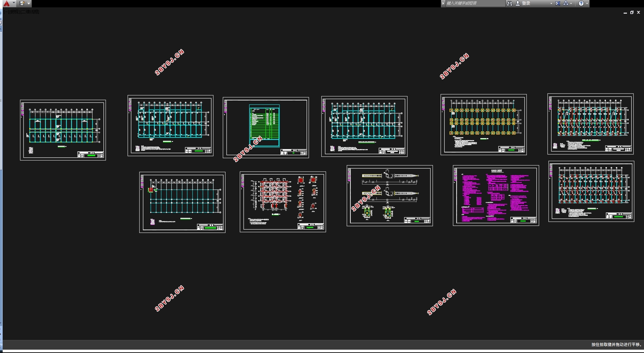Click the 按住拾取键并拖动进行平移 status text
644x353 pixels.
tap(617, 345)
